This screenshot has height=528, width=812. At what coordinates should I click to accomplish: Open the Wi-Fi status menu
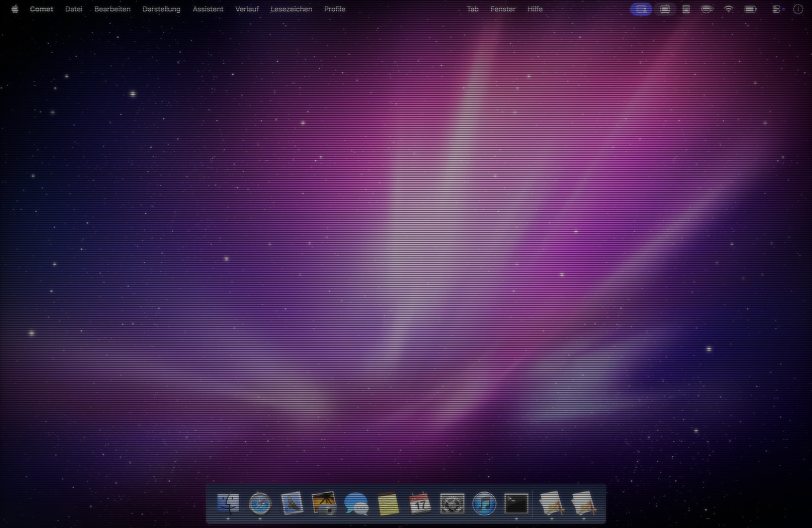(729, 9)
